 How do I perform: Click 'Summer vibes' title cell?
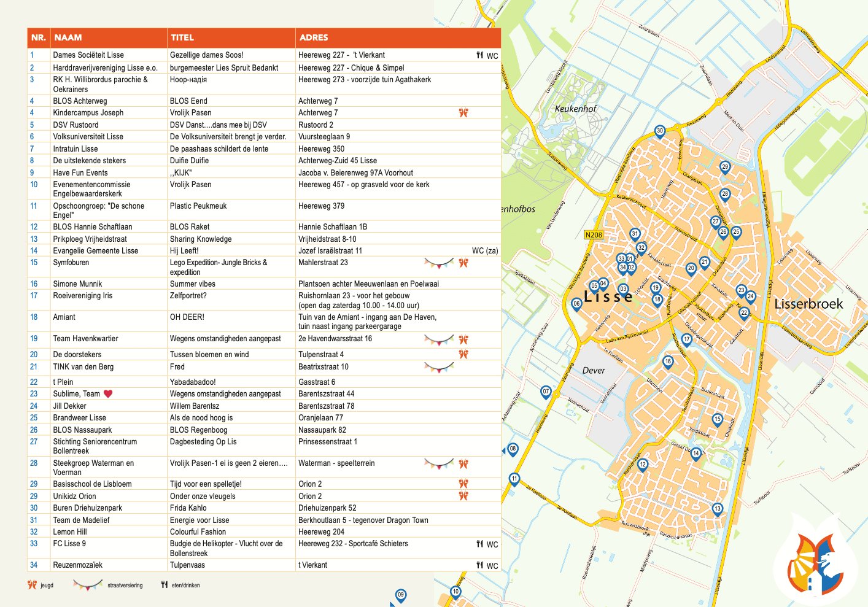pyautogui.click(x=193, y=284)
